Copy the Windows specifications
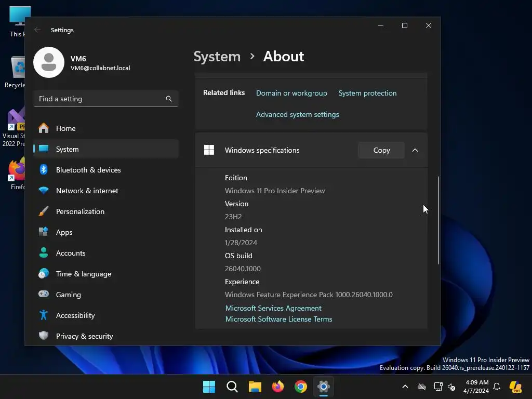This screenshot has height=399, width=532. [x=381, y=150]
